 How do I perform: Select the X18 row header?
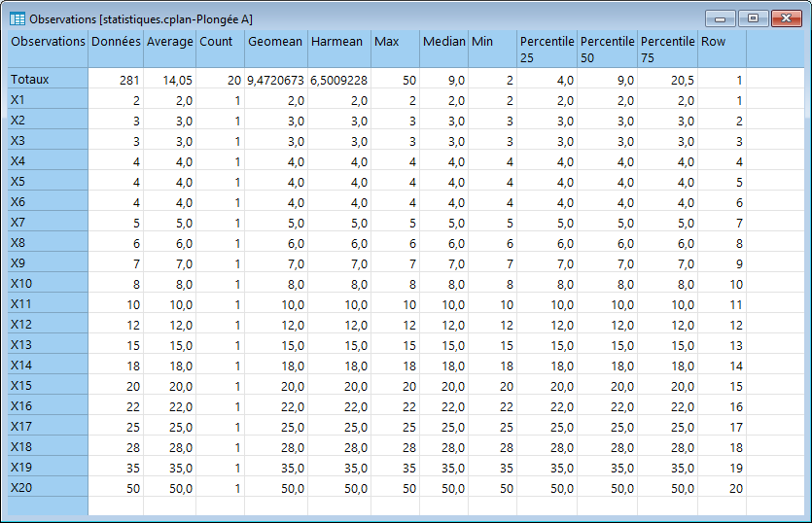click(x=48, y=446)
